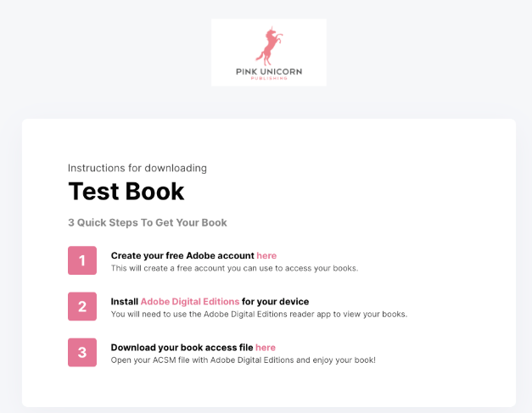Click 'You will need to use the Adobe' description
532x413 pixels.
point(259,314)
